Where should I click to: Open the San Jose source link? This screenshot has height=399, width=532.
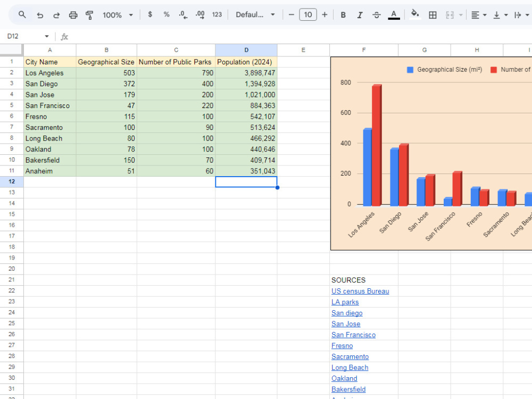point(346,323)
